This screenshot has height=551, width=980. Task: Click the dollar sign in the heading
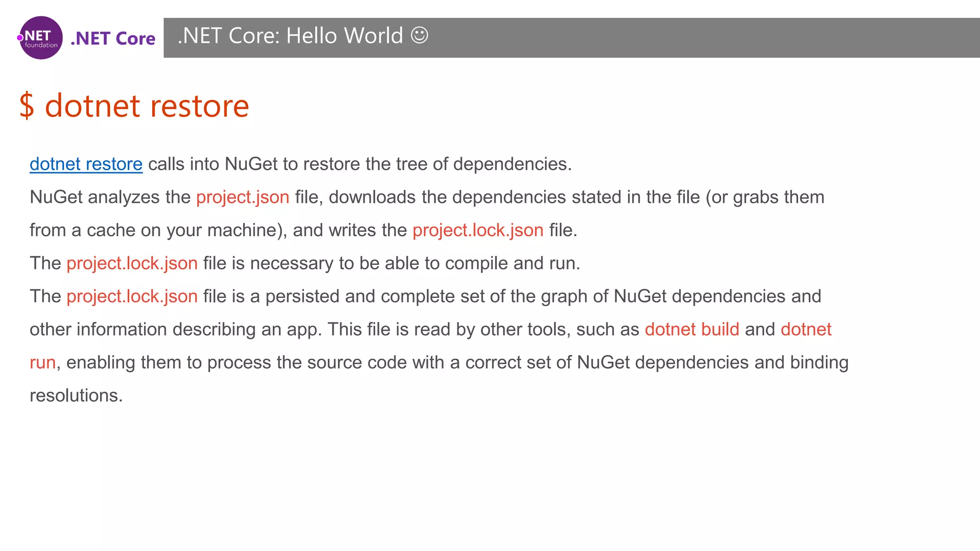[x=27, y=106]
